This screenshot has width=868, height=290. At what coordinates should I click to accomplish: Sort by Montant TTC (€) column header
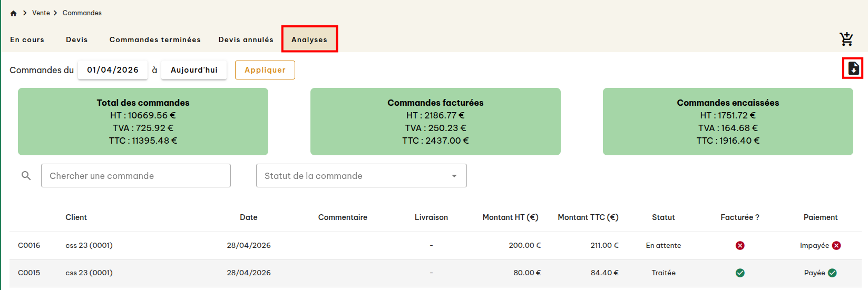(x=588, y=217)
